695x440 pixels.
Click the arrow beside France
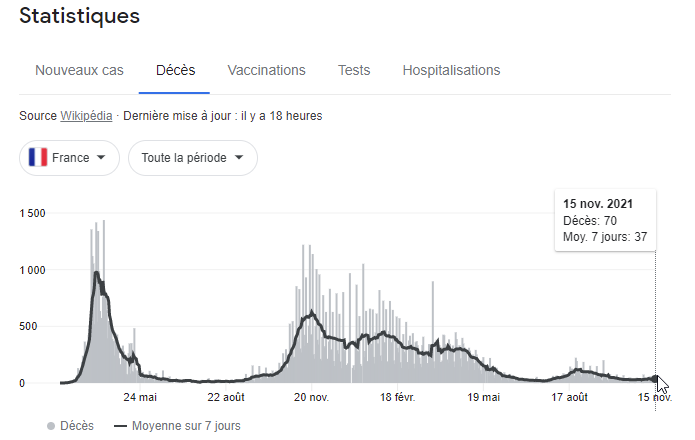tap(101, 158)
